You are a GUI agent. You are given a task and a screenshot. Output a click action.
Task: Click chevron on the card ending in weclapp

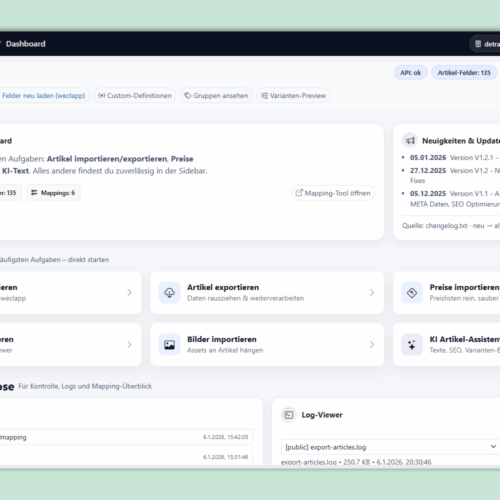129,293
